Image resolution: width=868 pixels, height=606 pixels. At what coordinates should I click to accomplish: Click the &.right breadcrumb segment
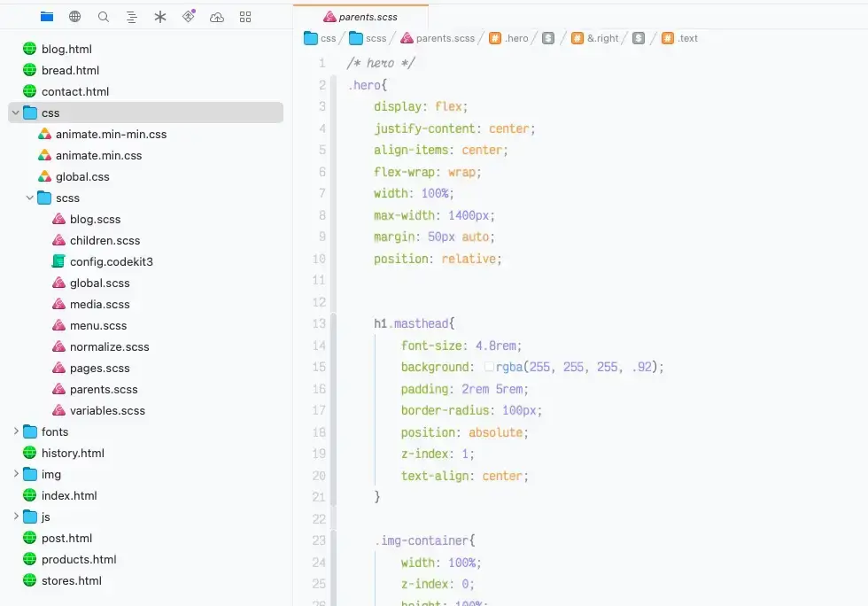595,38
